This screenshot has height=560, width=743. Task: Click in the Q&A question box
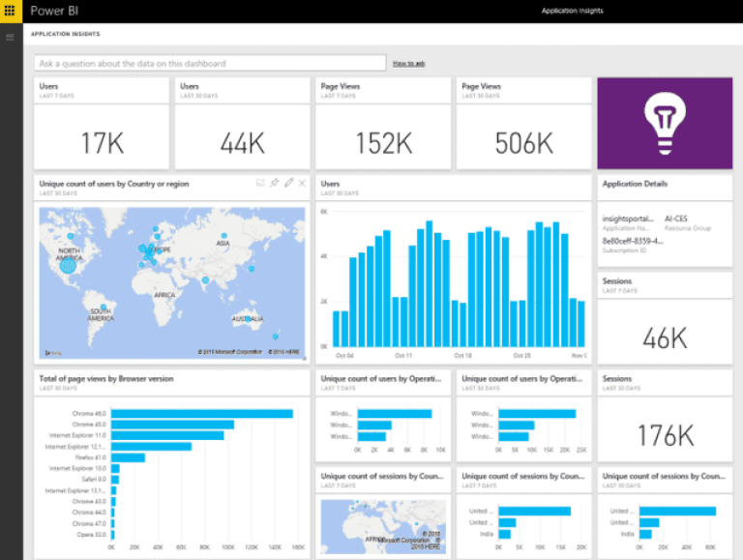(x=210, y=64)
